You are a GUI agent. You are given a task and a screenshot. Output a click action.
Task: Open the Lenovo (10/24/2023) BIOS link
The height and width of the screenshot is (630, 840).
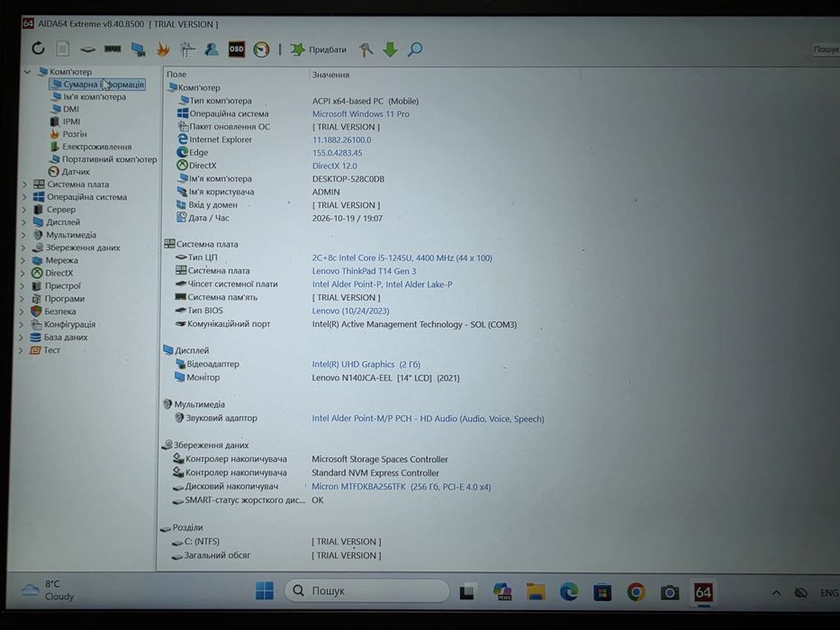coord(350,310)
